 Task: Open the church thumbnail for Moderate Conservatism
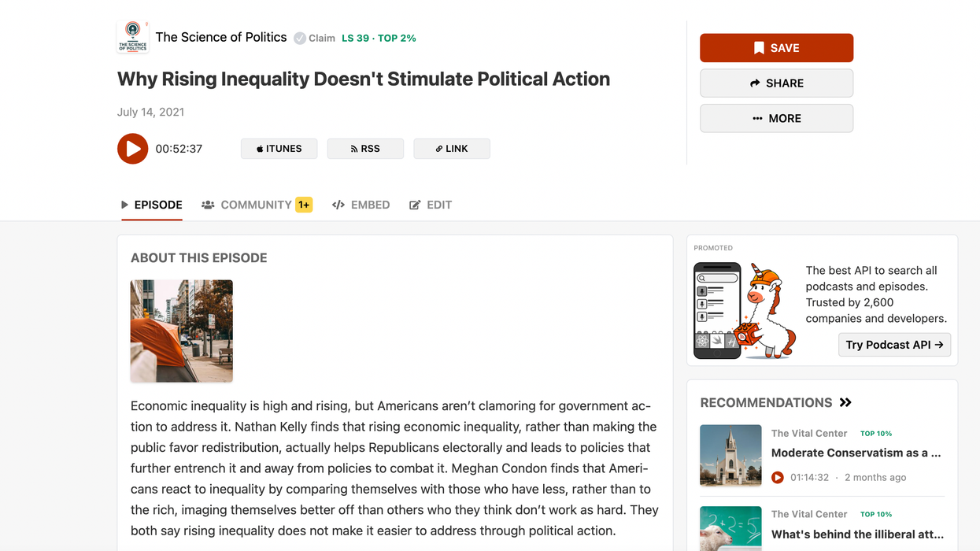coord(730,456)
